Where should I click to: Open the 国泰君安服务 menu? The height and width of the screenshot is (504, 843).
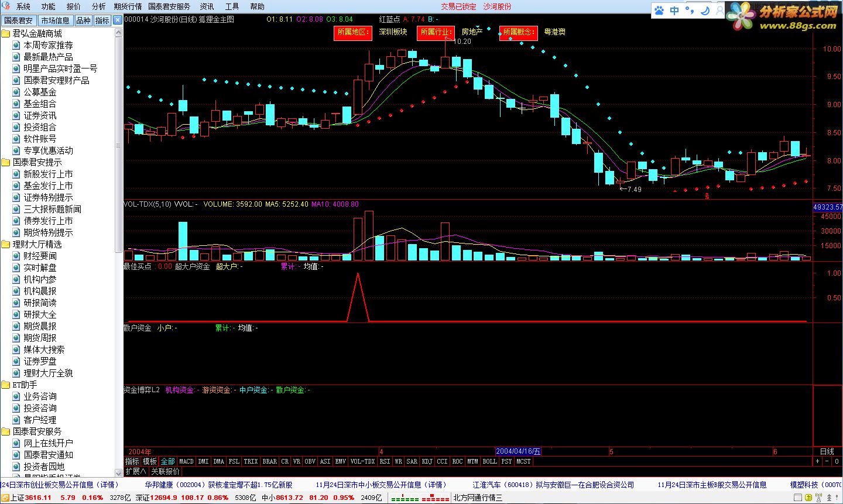(x=169, y=6)
